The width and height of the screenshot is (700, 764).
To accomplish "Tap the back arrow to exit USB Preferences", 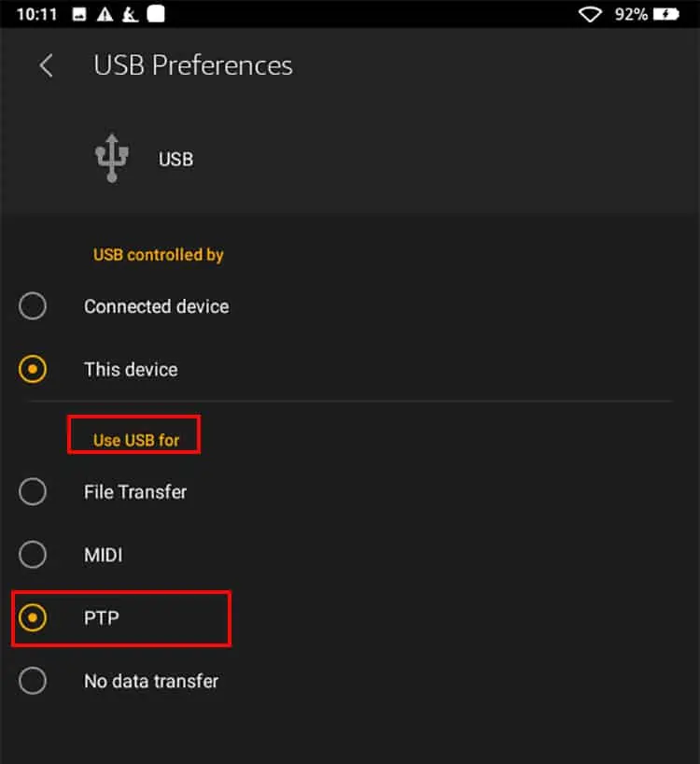I will [46, 65].
